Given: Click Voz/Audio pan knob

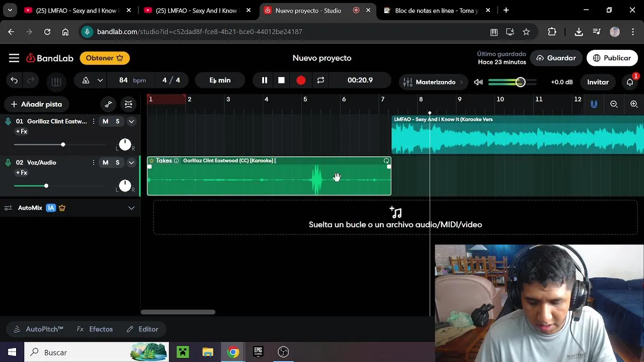Looking at the screenshot, I should [x=125, y=186].
